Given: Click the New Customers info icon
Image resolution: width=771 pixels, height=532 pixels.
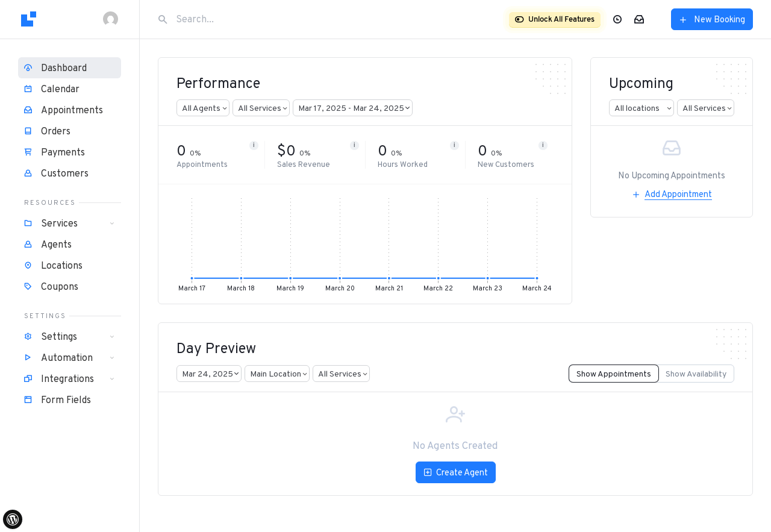Looking at the screenshot, I should (x=543, y=145).
